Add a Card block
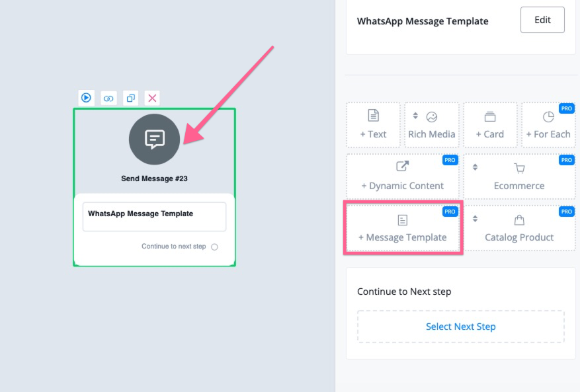Viewport: 580px width, 392px height. coord(489,125)
